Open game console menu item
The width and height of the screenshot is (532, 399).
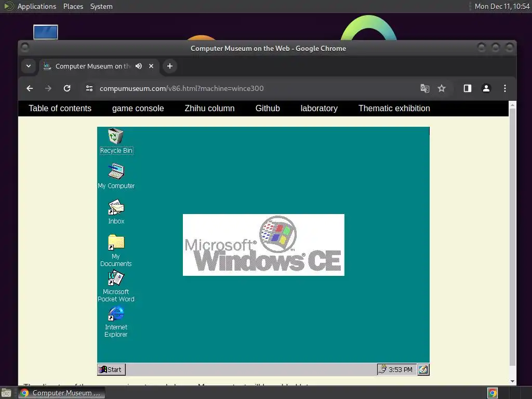138,108
